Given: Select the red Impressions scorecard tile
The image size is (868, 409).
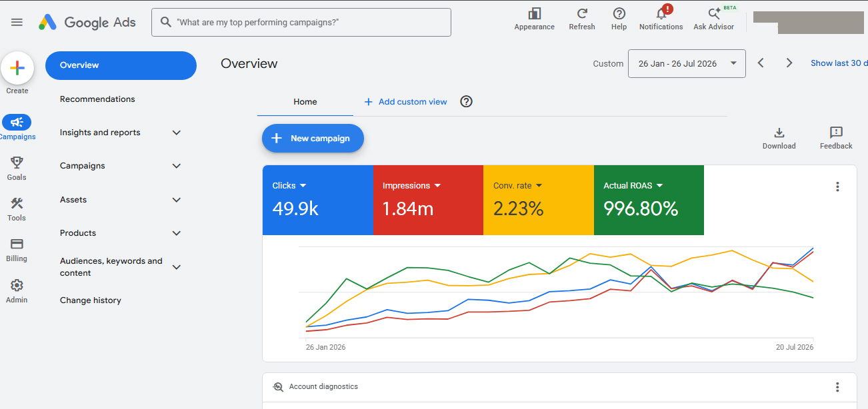Looking at the screenshot, I should pos(428,200).
